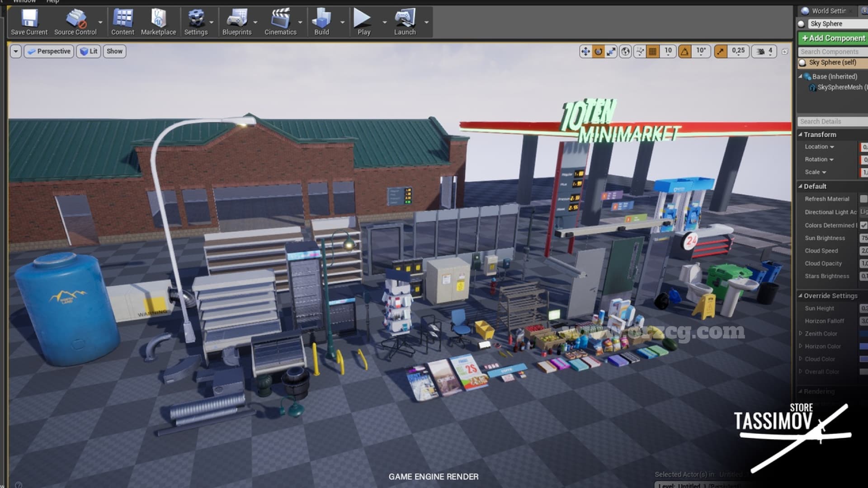Click the Launch toolbar icon
Viewport: 868px width, 488px height.
pyautogui.click(x=405, y=22)
